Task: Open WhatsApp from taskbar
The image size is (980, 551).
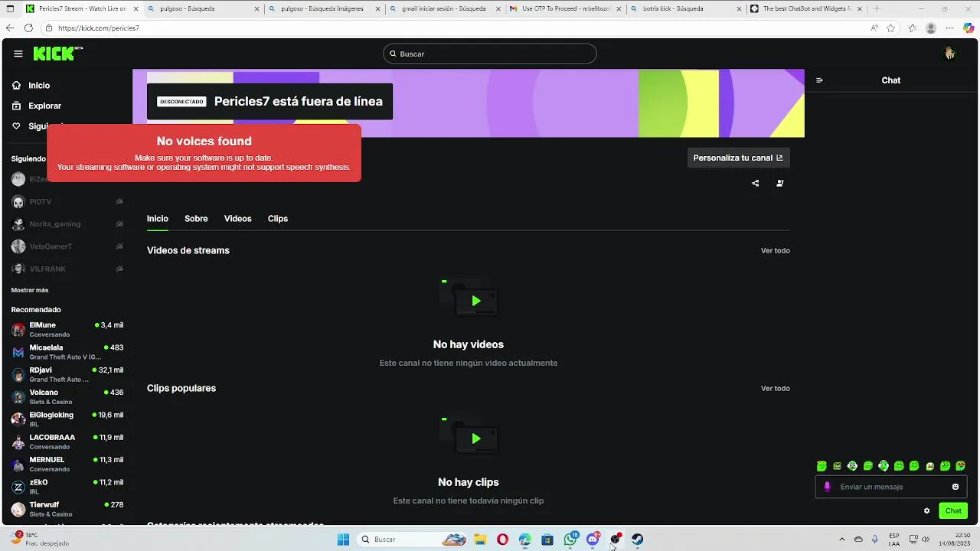Action: tap(570, 540)
